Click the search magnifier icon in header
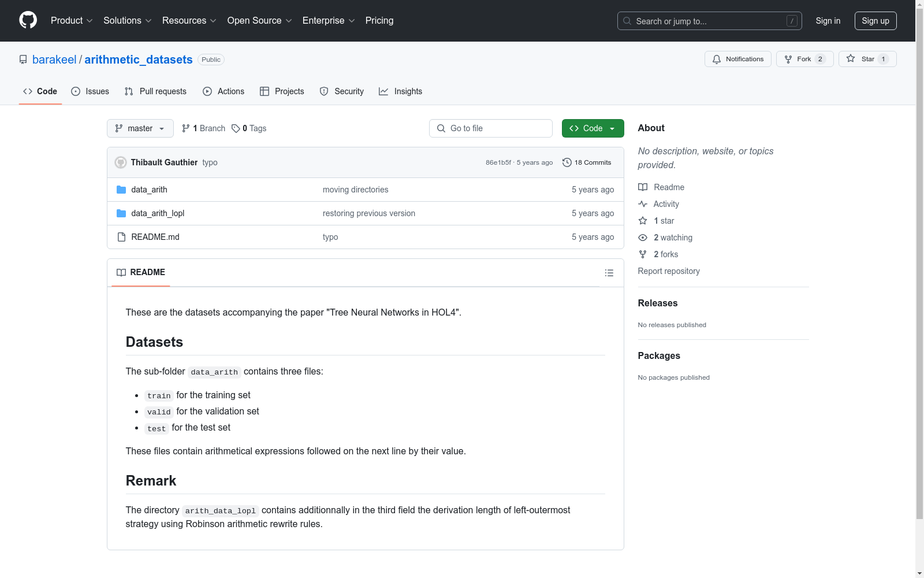Viewport: 924px width, 578px height. pyautogui.click(x=627, y=21)
